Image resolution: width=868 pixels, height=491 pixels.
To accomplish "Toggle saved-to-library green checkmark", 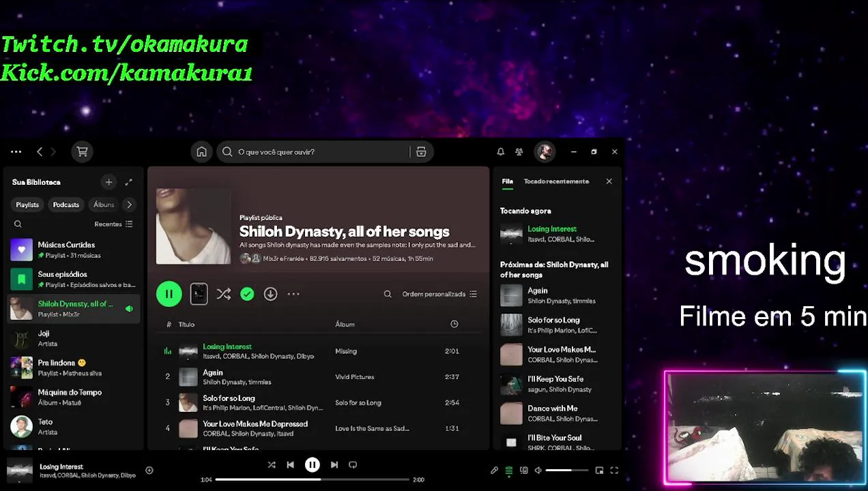I will click(247, 294).
